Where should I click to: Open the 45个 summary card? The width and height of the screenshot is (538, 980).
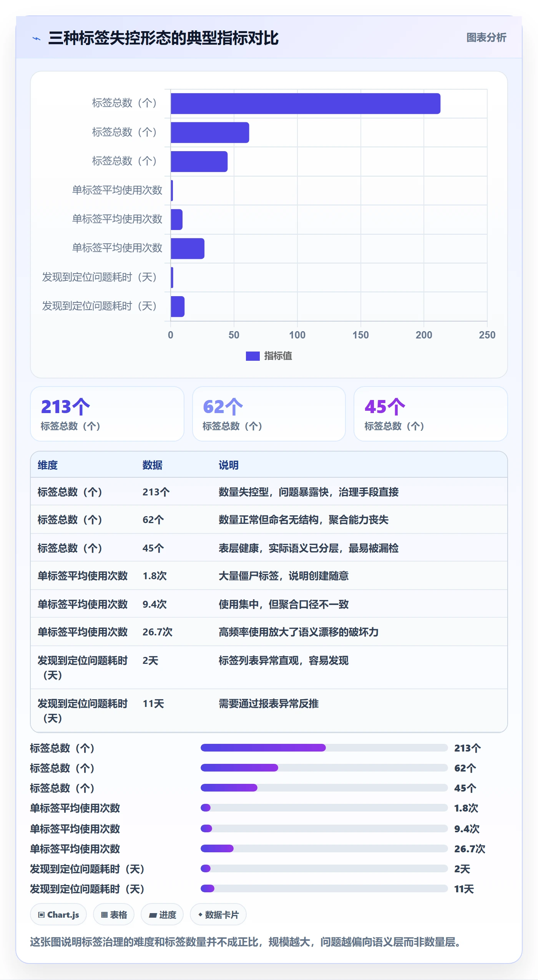coord(431,414)
